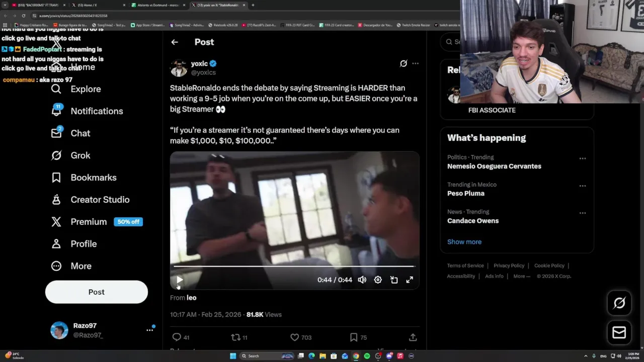Image resolution: width=644 pixels, height=362 pixels.
Task: Expand the More menu in sidebar
Action: (x=71, y=266)
